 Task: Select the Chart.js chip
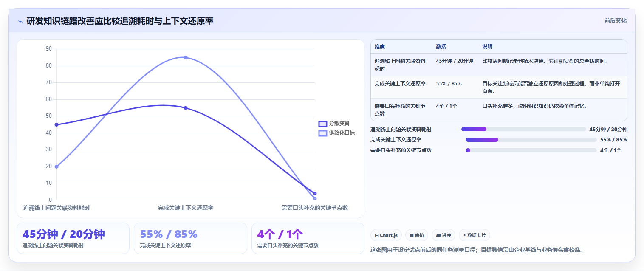pyautogui.click(x=386, y=235)
